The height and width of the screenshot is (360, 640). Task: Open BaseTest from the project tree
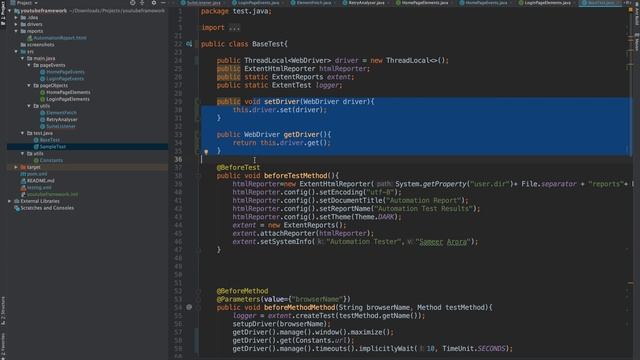[x=49, y=140]
